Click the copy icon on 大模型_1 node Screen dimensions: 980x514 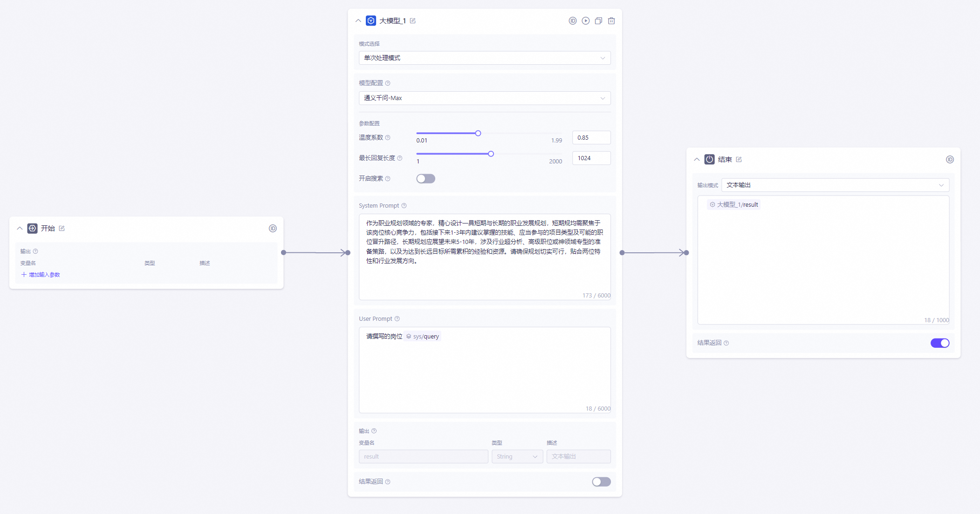coord(598,21)
